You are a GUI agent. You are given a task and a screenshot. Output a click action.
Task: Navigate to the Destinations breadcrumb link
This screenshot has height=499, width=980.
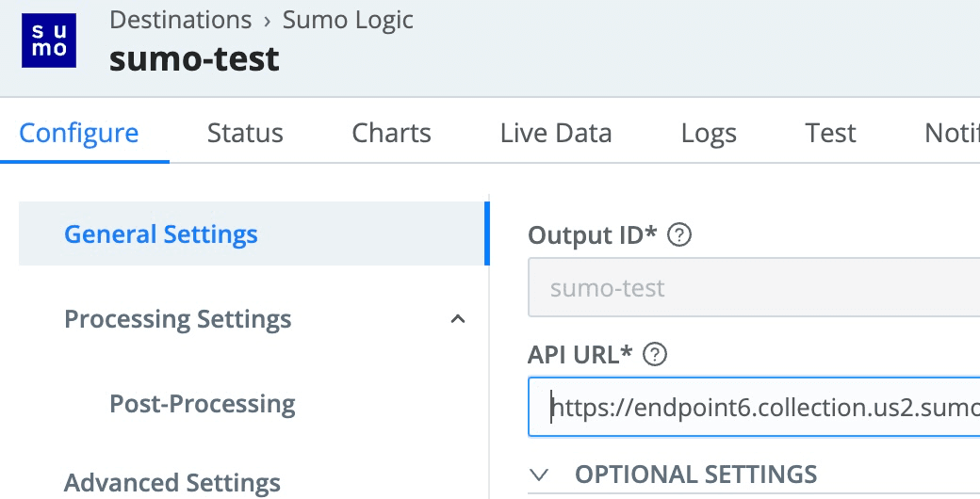(x=180, y=19)
